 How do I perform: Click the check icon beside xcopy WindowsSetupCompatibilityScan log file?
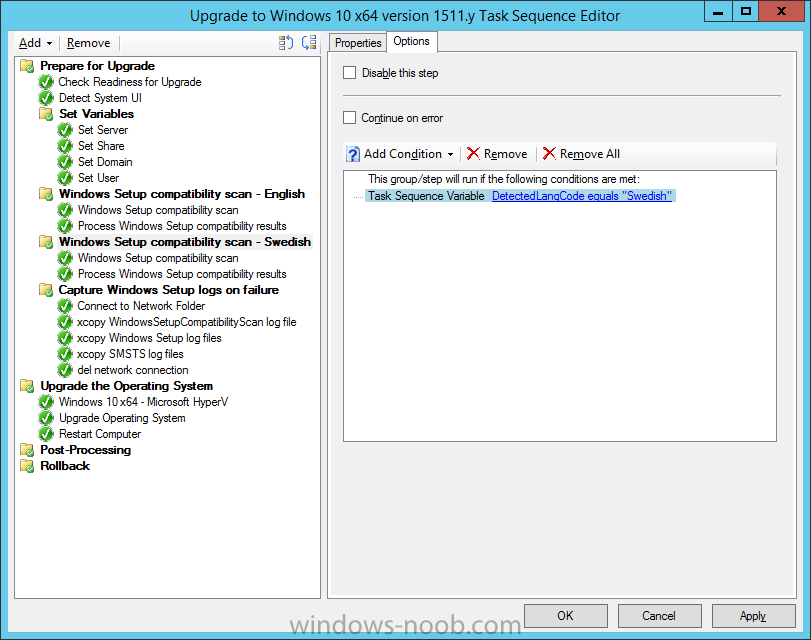(65, 322)
